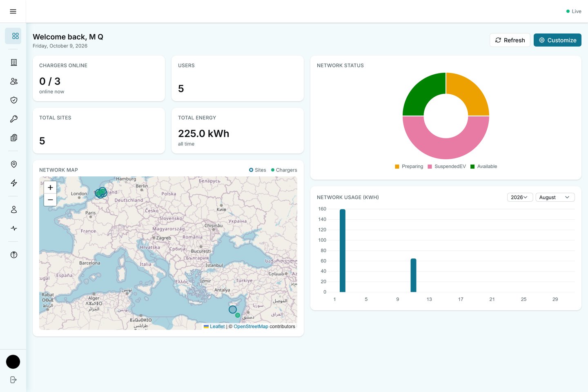The height and width of the screenshot is (392, 588).
Task: Open the OpenStreetMap link
Action: tap(251, 327)
